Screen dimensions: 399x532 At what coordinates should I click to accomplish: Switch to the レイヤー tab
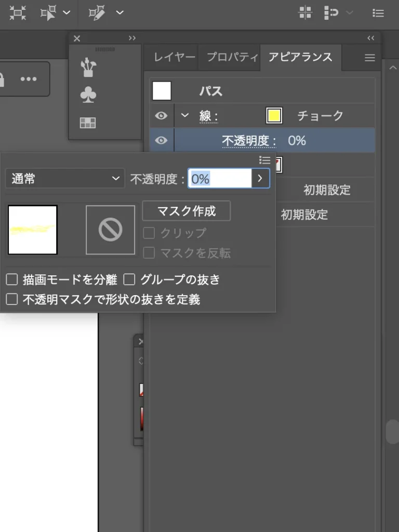175,57
